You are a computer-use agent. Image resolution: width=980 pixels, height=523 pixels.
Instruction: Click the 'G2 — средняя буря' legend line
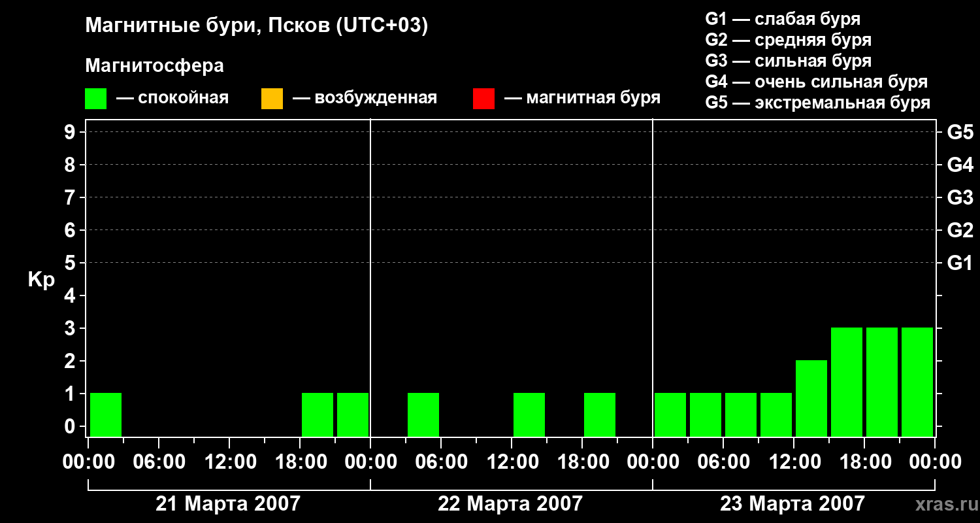click(789, 40)
